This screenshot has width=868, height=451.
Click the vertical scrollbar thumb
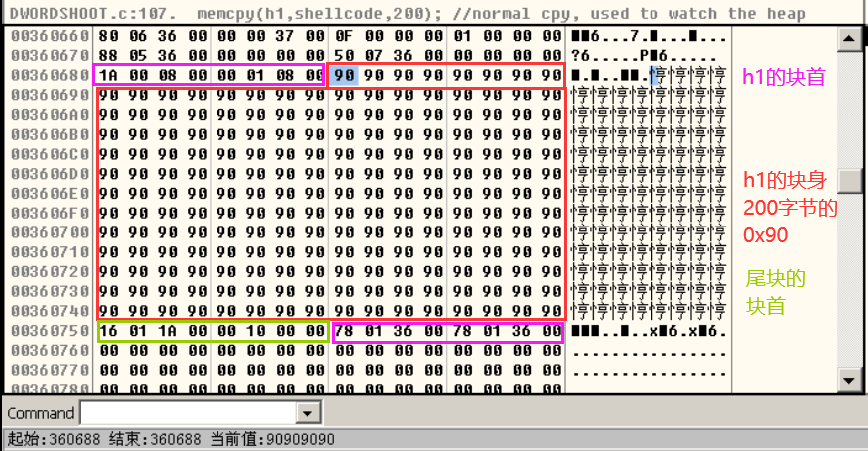[x=850, y=181]
